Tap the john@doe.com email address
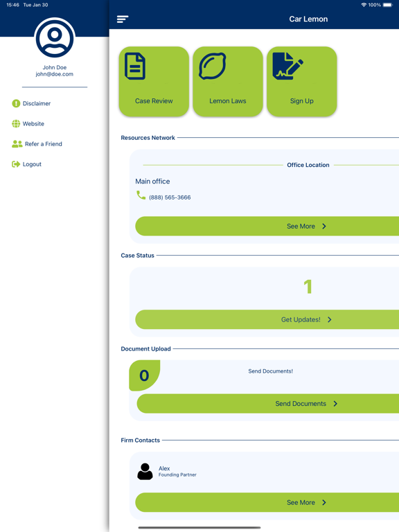399x532 pixels. [55, 74]
